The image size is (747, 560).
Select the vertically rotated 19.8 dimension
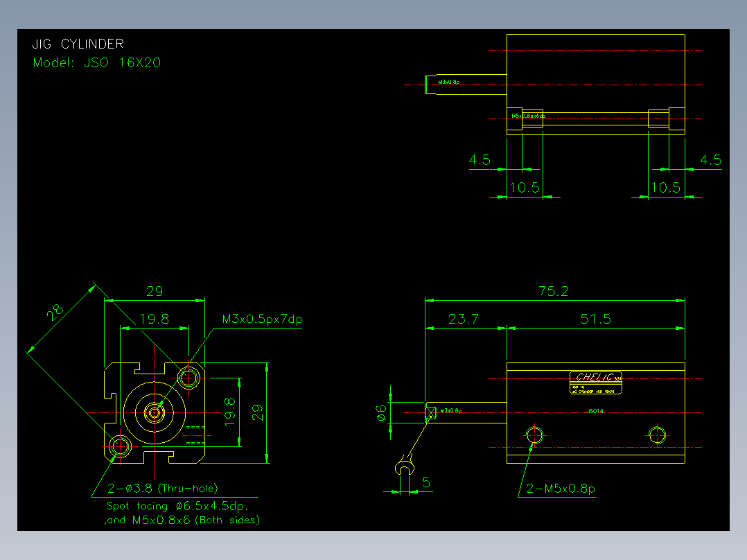coord(229,412)
